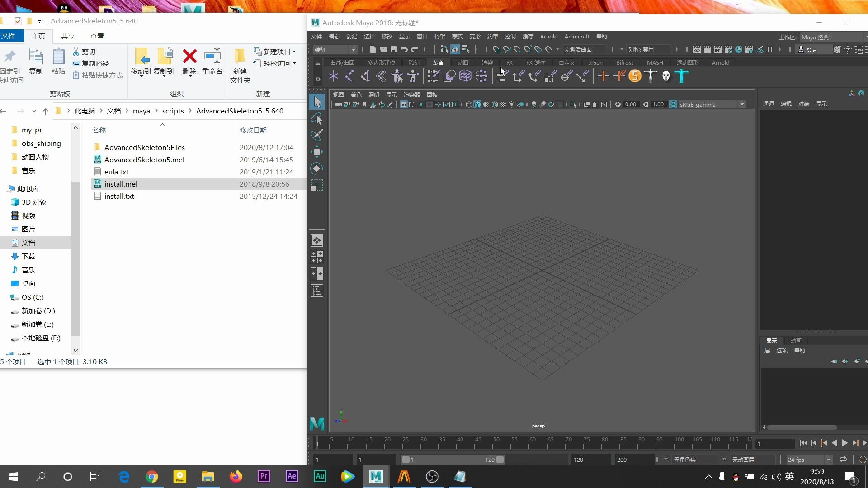
Task: Toggle the sRGB color management ON button
Action: [x=673, y=104]
